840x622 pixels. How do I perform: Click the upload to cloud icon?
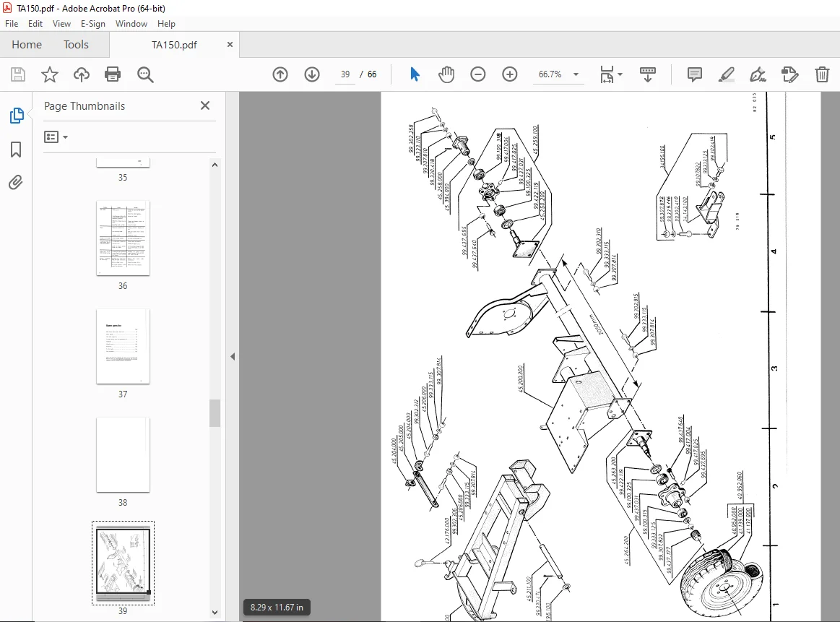coord(82,74)
